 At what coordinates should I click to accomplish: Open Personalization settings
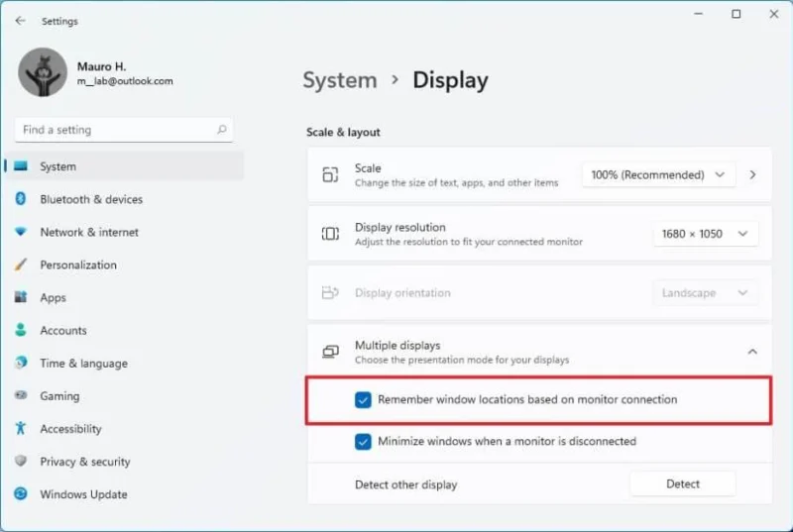pos(78,266)
